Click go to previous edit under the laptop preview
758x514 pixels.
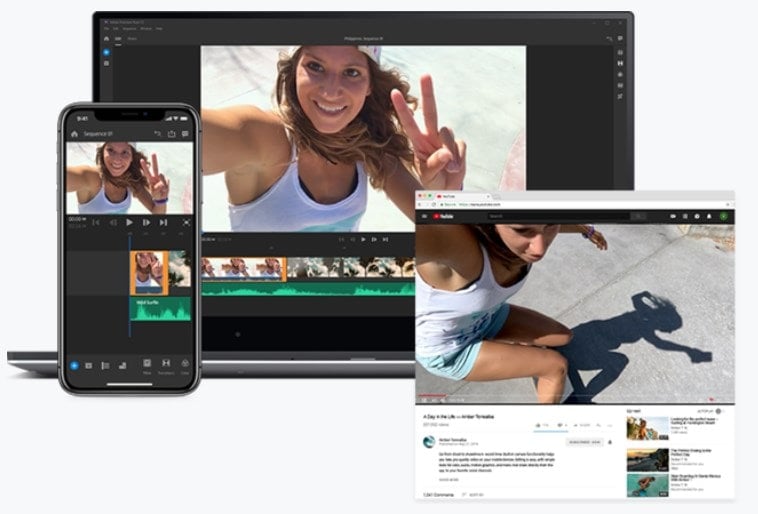342,239
